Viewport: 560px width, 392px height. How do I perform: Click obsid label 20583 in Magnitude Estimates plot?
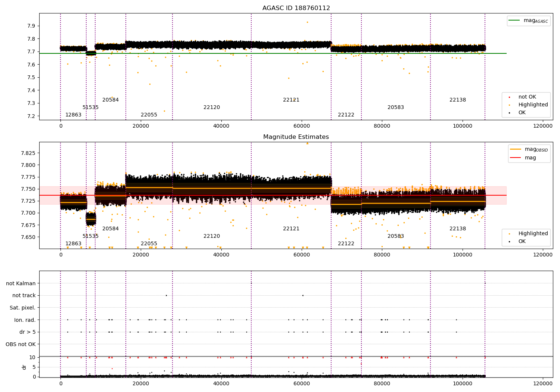396,236
